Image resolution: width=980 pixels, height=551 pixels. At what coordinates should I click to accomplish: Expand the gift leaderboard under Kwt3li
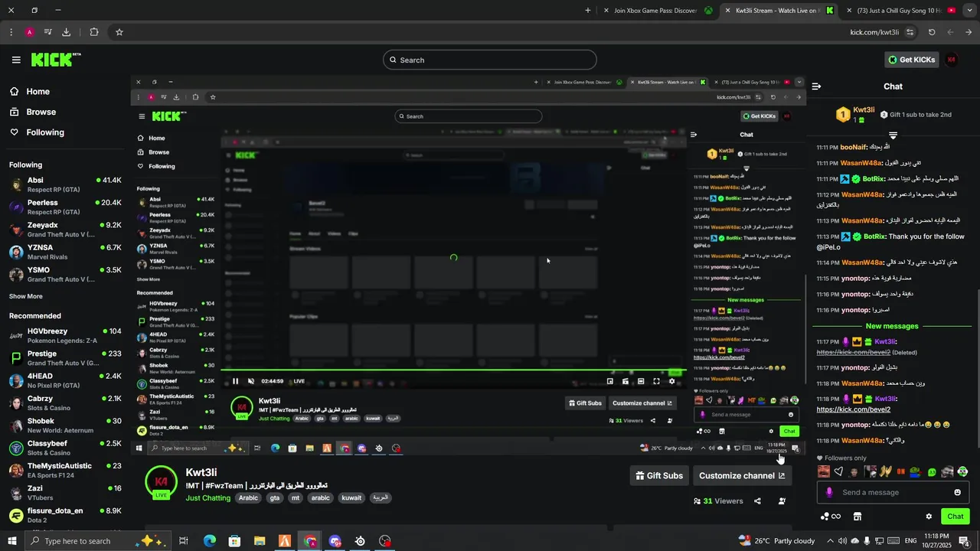(x=893, y=135)
